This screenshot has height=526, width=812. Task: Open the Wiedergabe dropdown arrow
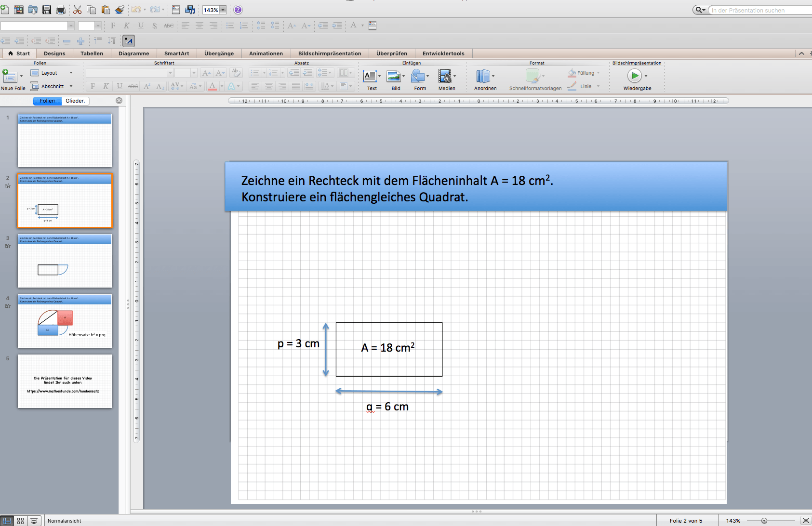(646, 76)
